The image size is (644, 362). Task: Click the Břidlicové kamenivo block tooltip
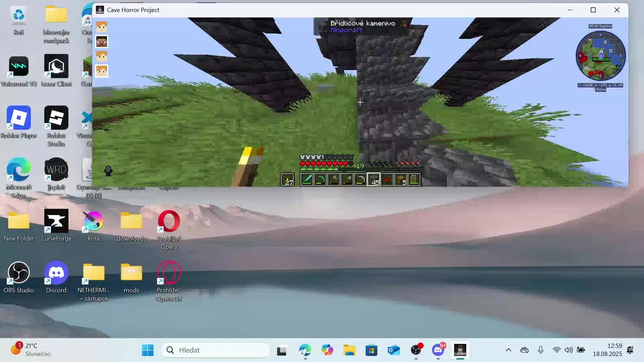click(x=360, y=27)
